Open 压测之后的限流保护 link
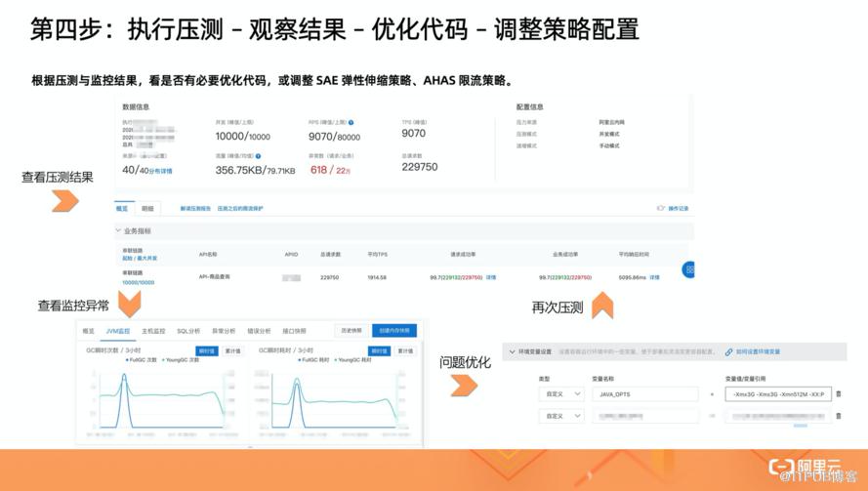This screenshot has width=868, height=491. pyautogui.click(x=240, y=208)
